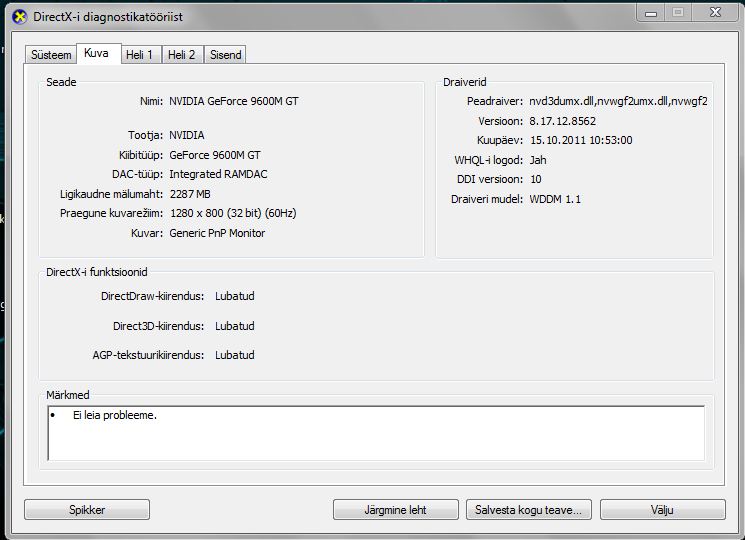The image size is (745, 540).
Task: Click Kiibitüüp value GeForce 9600M GT
Action: pos(215,155)
